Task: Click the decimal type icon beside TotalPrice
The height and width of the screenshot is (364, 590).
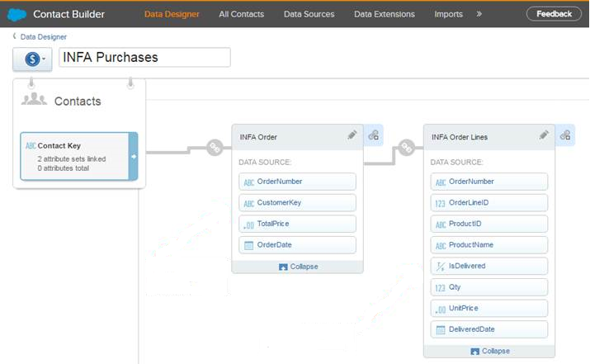Action: [x=248, y=225]
